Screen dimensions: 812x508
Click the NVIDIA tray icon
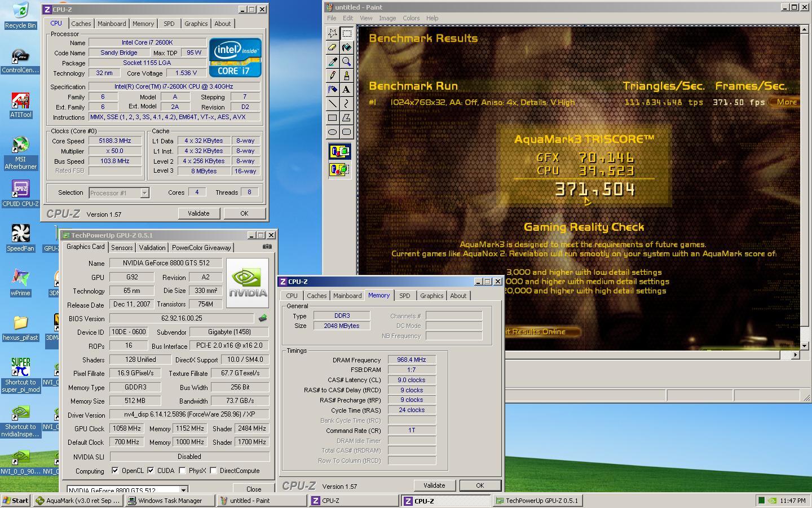773,501
